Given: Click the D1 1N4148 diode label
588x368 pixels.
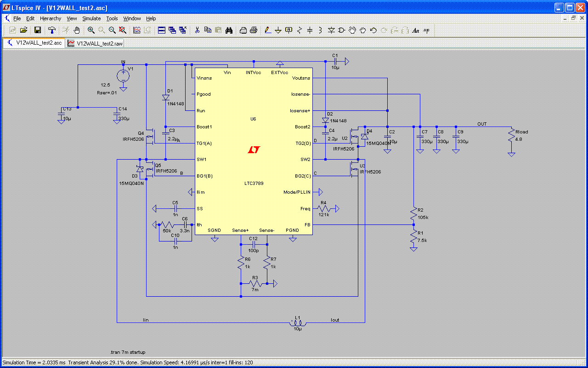Looking at the screenshot, I should pos(175,104).
